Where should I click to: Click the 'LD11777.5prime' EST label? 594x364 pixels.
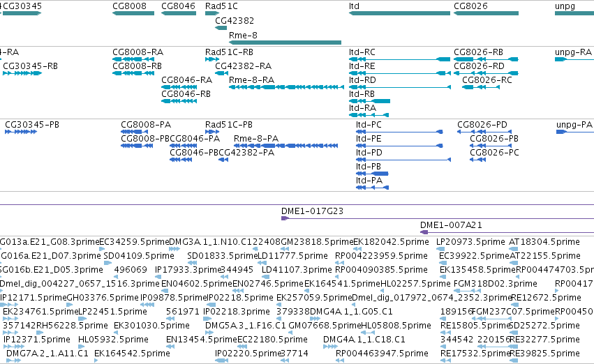point(293,256)
